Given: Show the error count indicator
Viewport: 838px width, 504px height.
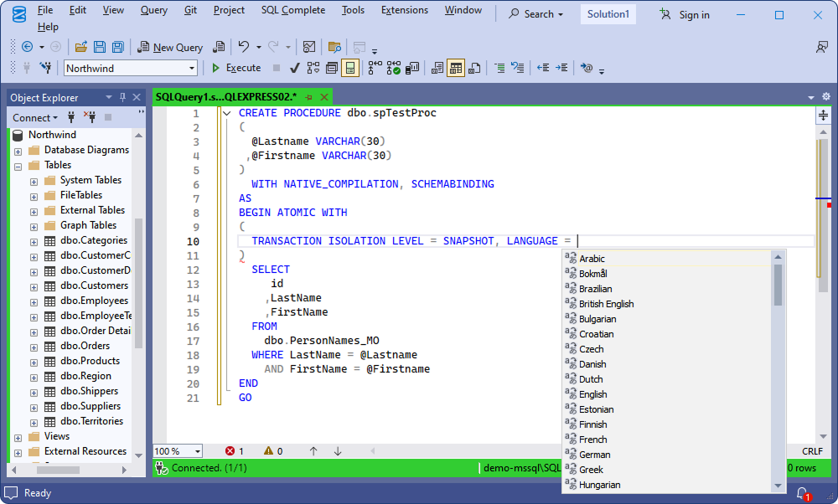Looking at the screenshot, I should [x=235, y=451].
